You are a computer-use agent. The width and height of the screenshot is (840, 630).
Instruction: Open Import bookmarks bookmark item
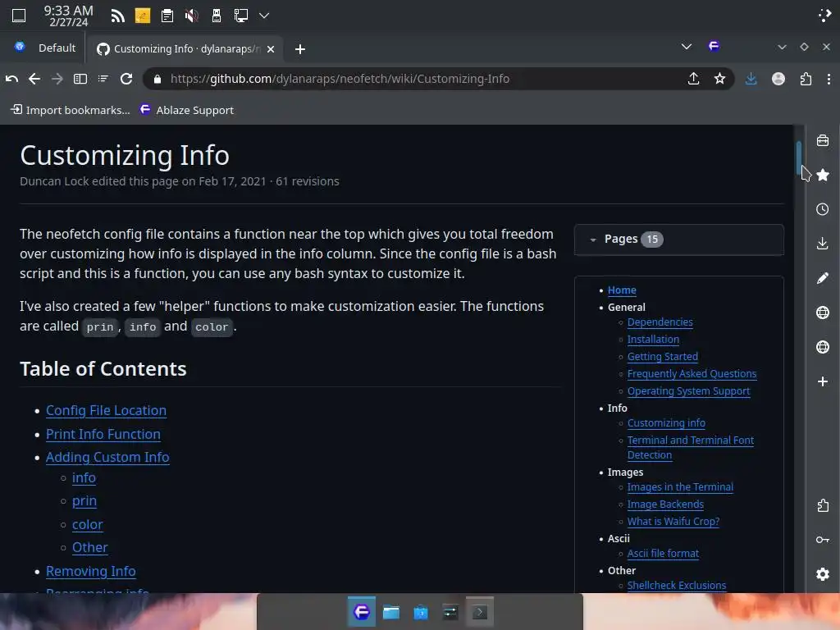(x=71, y=110)
